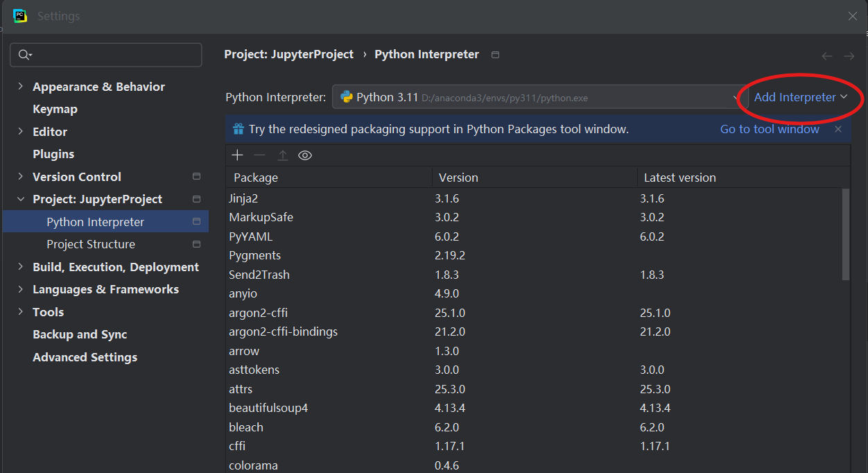
Task: Close the Settings dialog window
Action: coord(853,16)
